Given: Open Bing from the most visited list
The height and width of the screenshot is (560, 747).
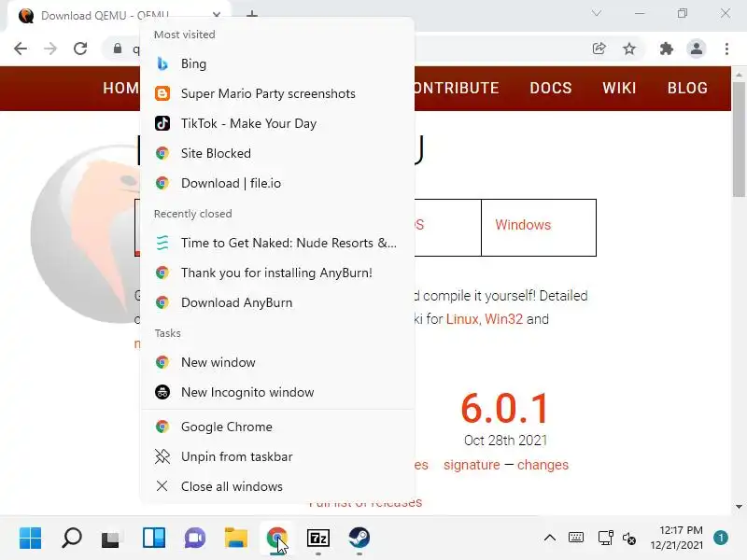Looking at the screenshot, I should (277, 63).
